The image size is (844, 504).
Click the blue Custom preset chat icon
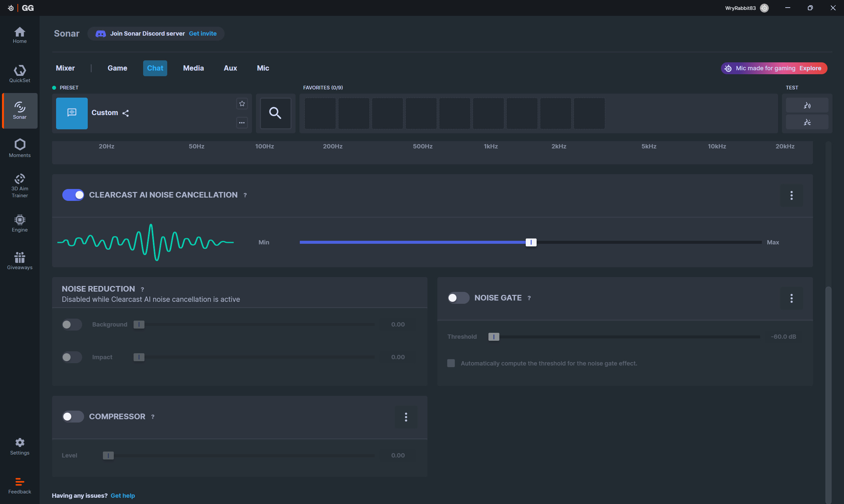pos(72,113)
